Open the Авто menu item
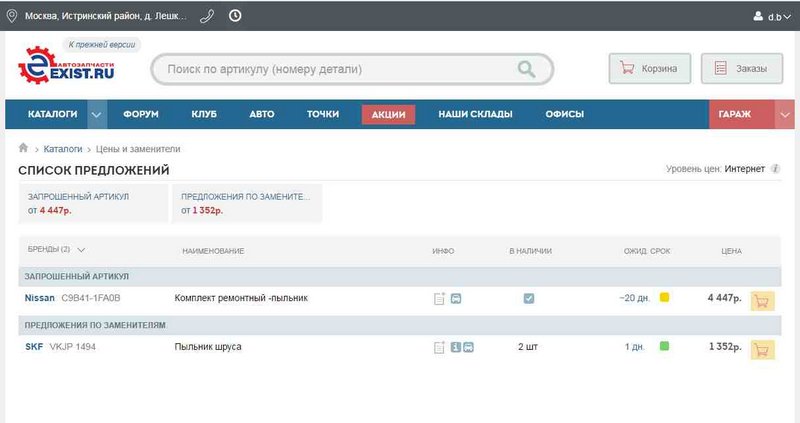 [262, 114]
